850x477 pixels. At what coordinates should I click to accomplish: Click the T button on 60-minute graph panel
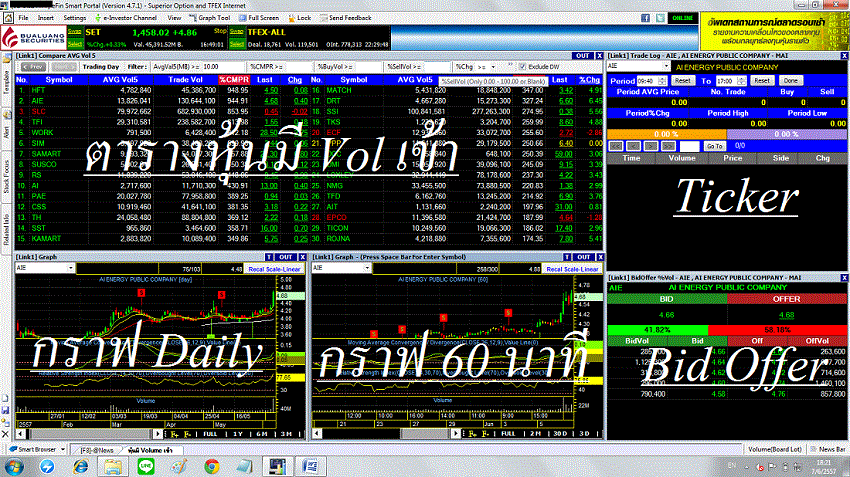(567, 257)
